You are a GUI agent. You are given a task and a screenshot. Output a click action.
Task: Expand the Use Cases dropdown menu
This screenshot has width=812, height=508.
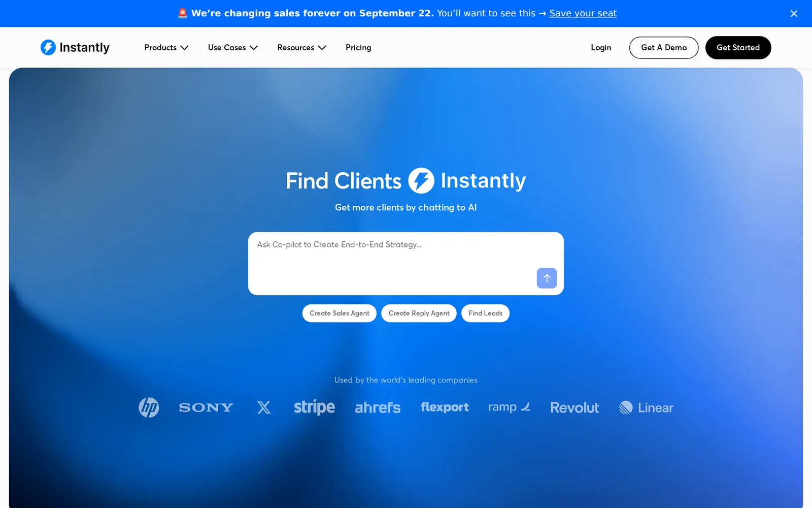(x=233, y=48)
